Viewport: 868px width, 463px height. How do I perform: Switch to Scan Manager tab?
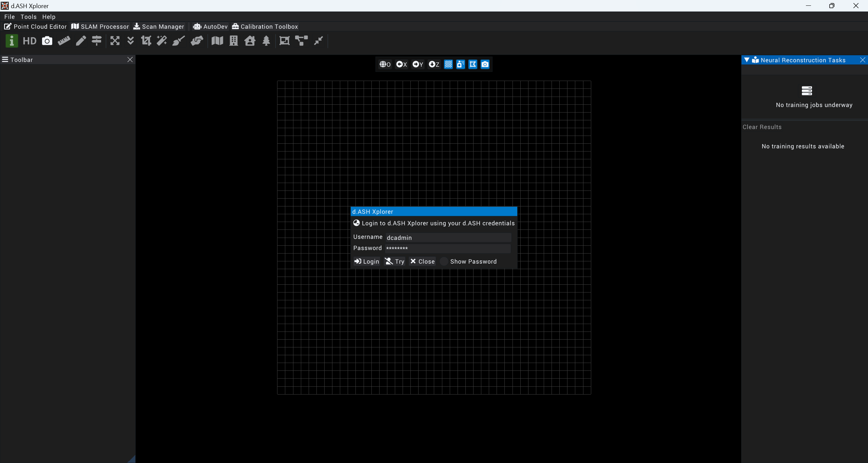159,26
